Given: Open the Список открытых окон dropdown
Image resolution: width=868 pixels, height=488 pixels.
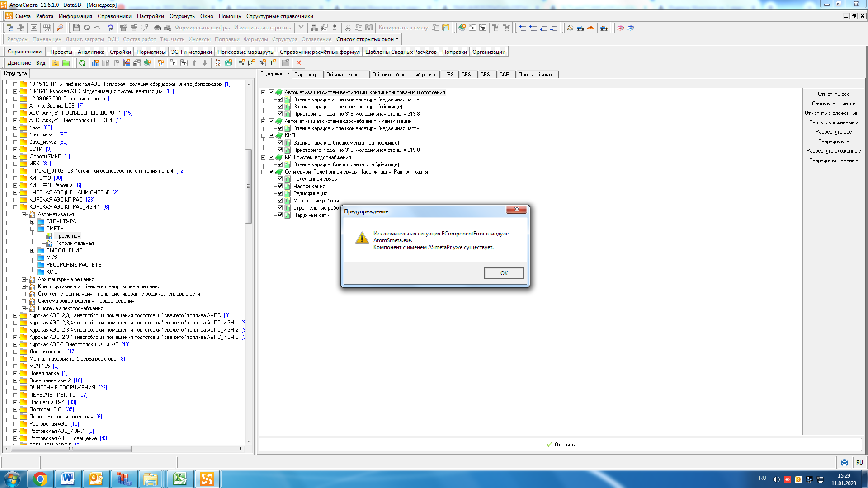Looking at the screenshot, I should [x=367, y=39].
